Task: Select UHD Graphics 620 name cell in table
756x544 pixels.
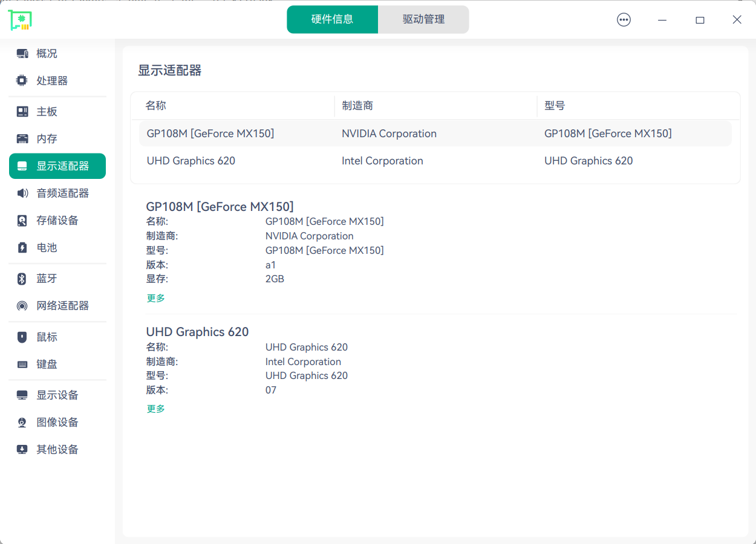Action: point(191,161)
